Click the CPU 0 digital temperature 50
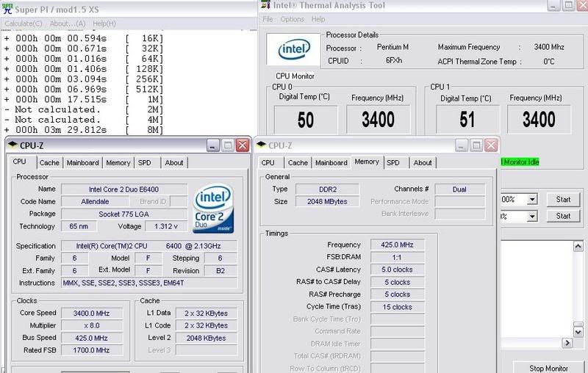 (x=306, y=120)
